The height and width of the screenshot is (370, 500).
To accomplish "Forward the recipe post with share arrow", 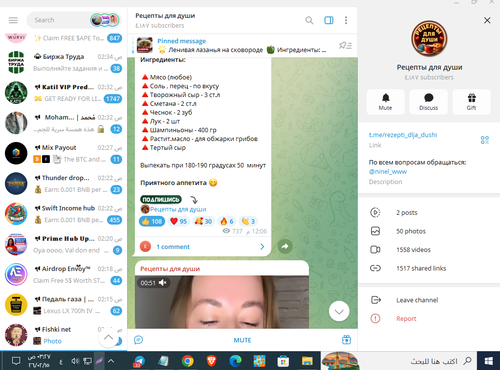I will (285, 246).
